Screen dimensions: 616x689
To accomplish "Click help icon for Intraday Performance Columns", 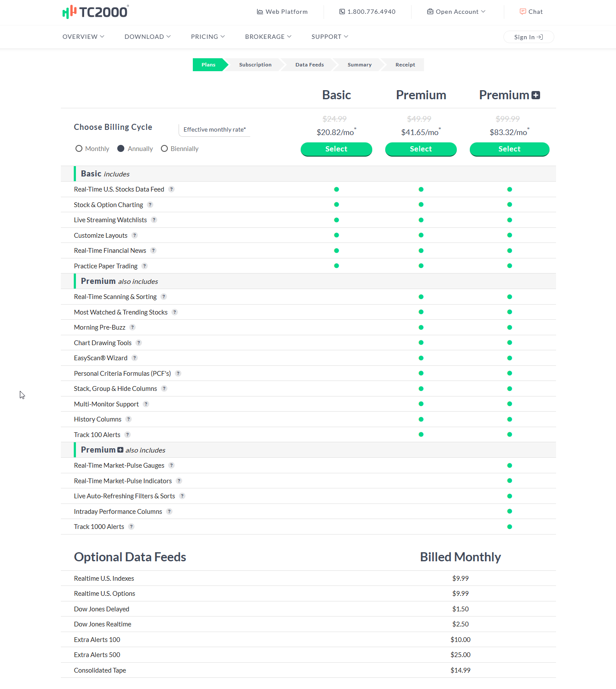I will (x=170, y=512).
